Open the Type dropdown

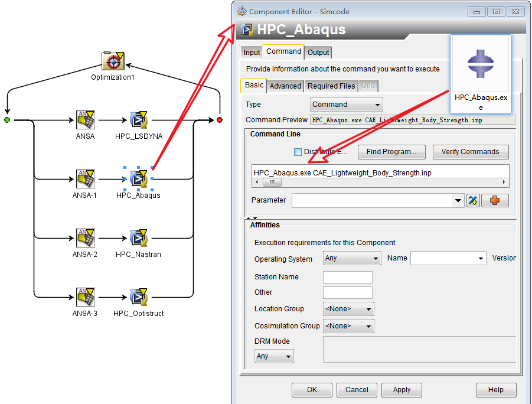[347, 105]
